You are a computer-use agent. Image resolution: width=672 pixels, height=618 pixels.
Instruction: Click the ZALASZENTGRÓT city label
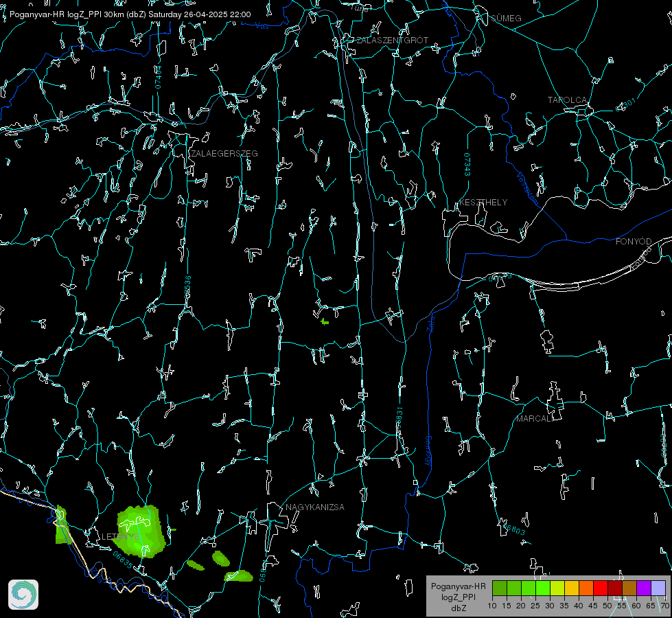[392, 41]
